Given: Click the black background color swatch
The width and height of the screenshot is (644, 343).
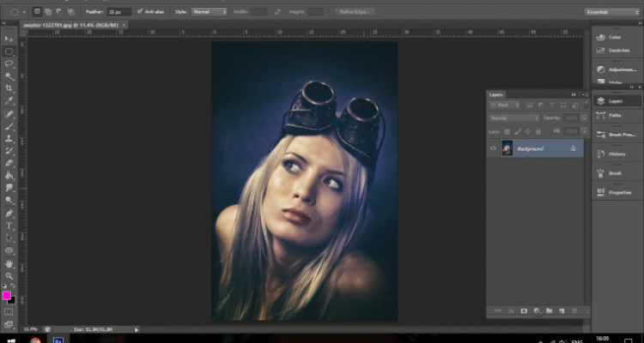Looking at the screenshot, I should (x=13, y=301).
